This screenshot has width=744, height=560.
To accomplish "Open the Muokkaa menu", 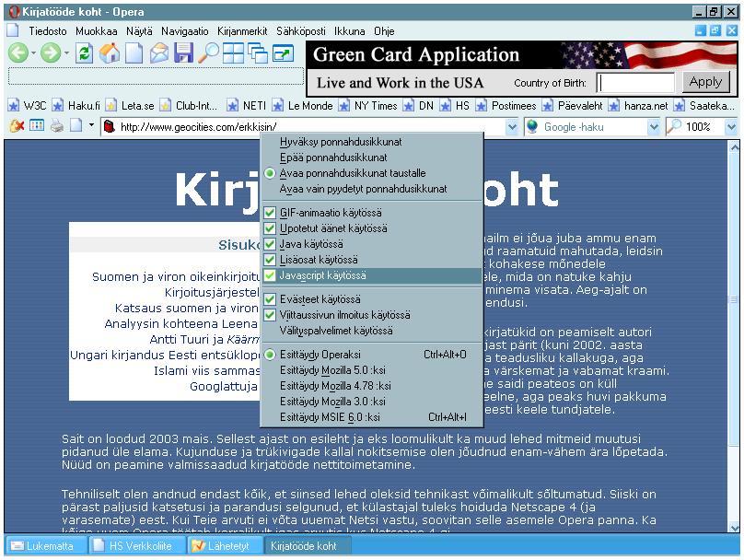I will (97, 31).
